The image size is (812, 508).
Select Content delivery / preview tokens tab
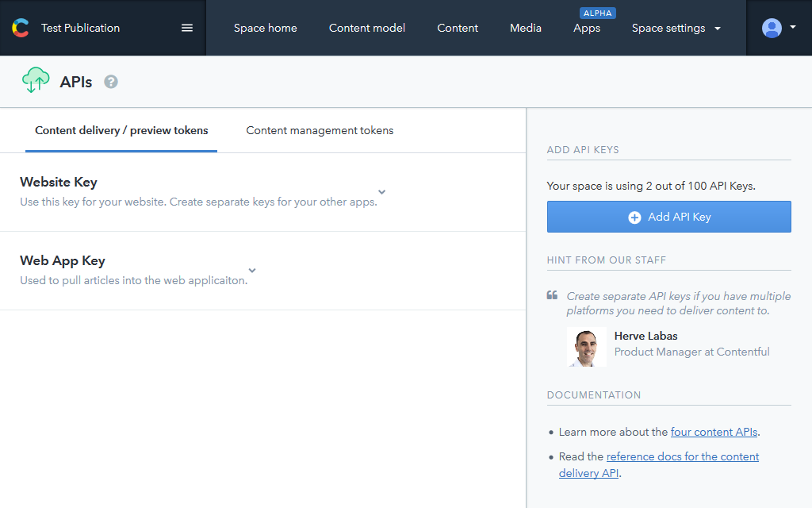pos(121,130)
